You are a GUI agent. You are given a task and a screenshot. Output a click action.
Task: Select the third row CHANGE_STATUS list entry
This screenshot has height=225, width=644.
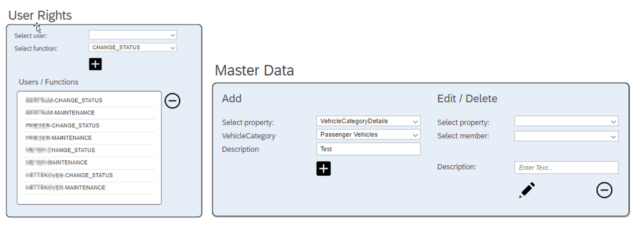pyautogui.click(x=89, y=125)
